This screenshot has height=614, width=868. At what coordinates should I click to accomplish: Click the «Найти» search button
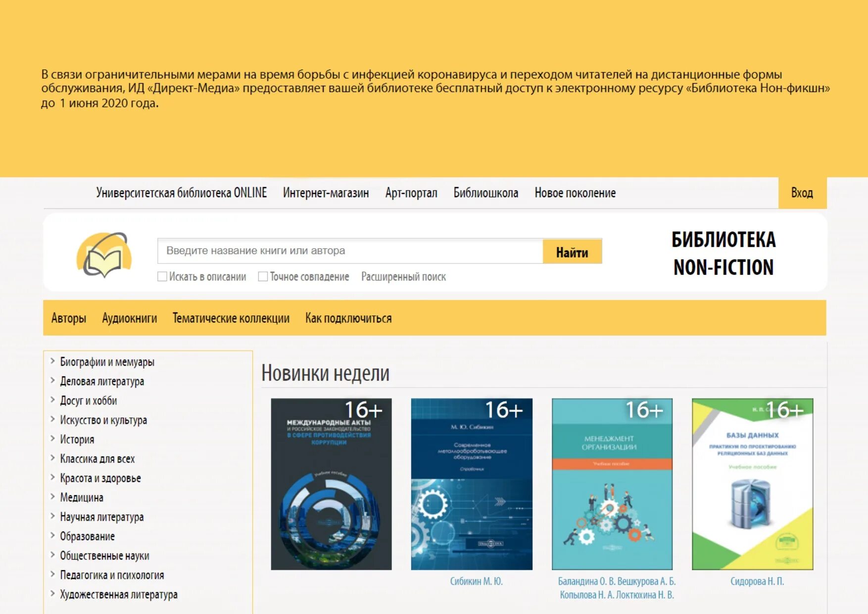pos(572,252)
